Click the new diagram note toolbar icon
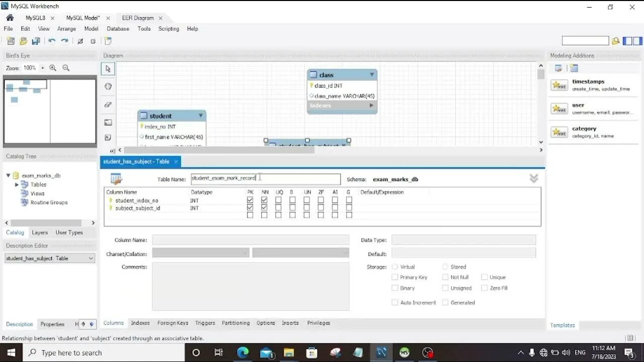The image size is (644, 362). pyautogui.click(x=108, y=41)
